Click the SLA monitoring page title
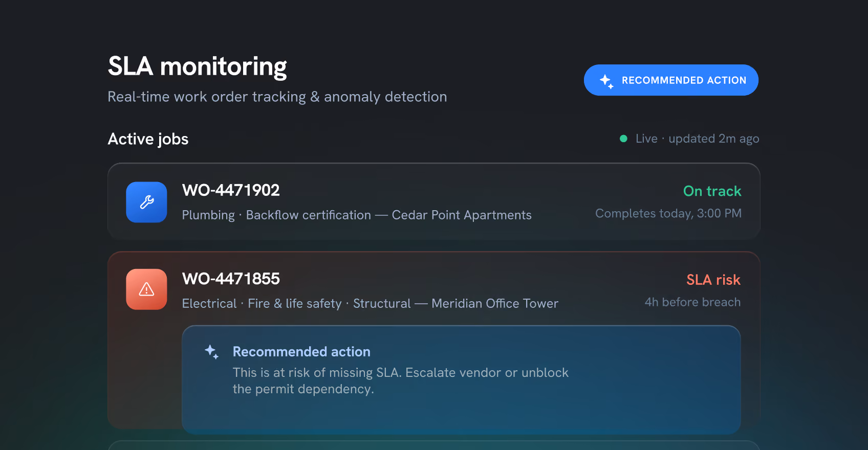Screen dimensions: 868x450 pos(198,66)
